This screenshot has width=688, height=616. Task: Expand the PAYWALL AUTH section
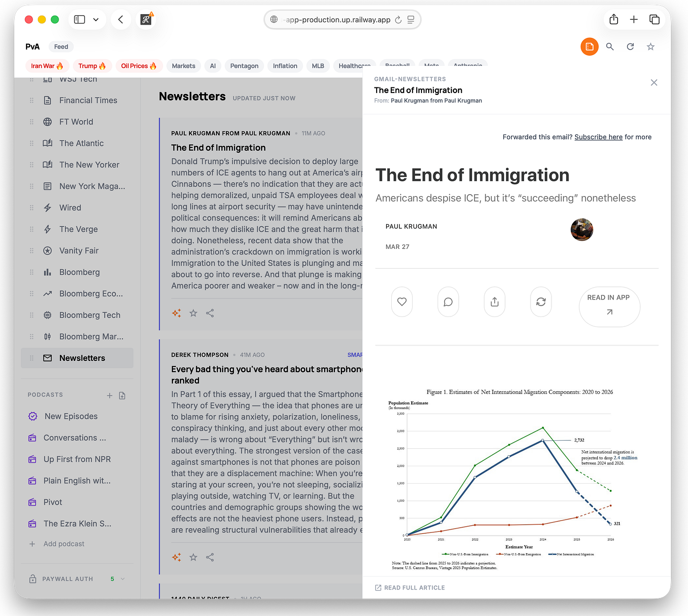[x=77, y=579]
